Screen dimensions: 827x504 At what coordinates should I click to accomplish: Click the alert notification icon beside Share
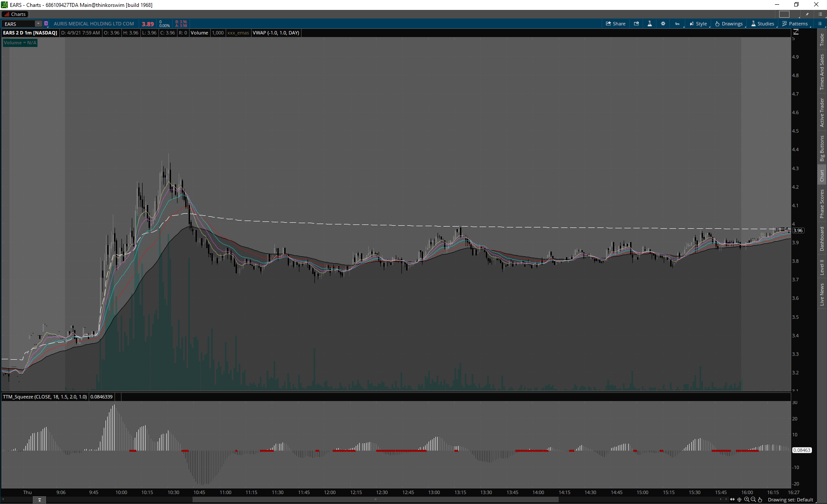pos(636,24)
